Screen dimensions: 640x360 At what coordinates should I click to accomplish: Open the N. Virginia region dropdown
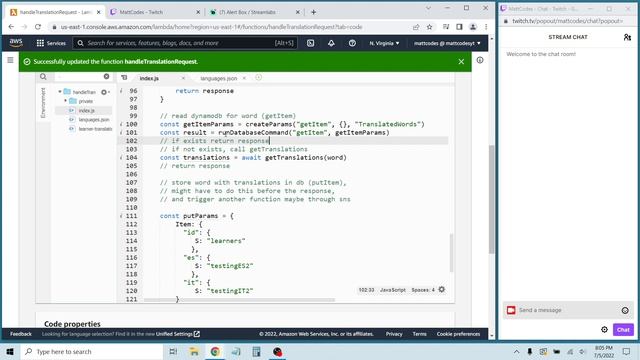[x=384, y=43]
